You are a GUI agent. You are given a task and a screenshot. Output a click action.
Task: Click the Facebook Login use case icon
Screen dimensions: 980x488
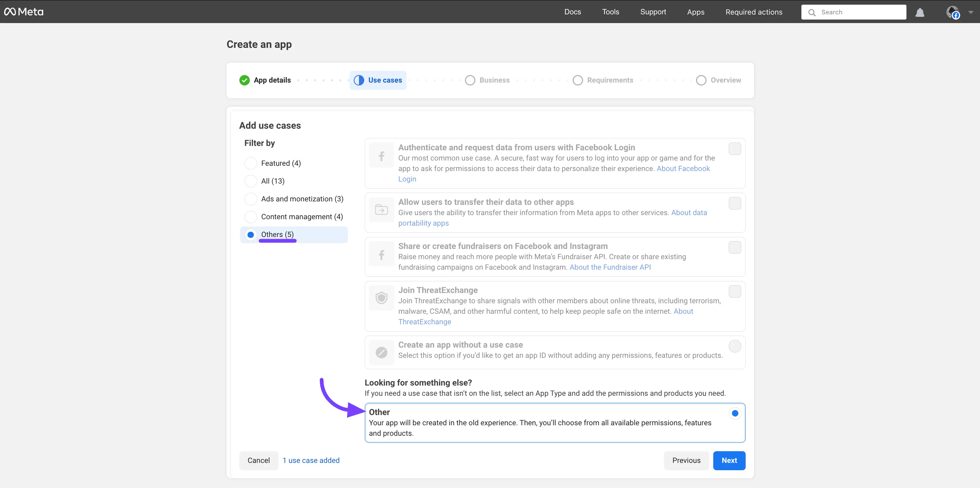point(381,156)
